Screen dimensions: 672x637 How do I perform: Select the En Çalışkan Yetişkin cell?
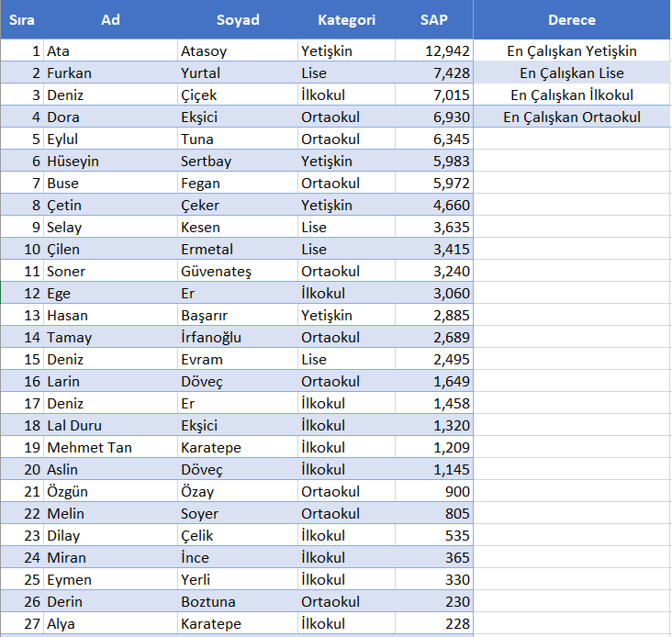571,51
